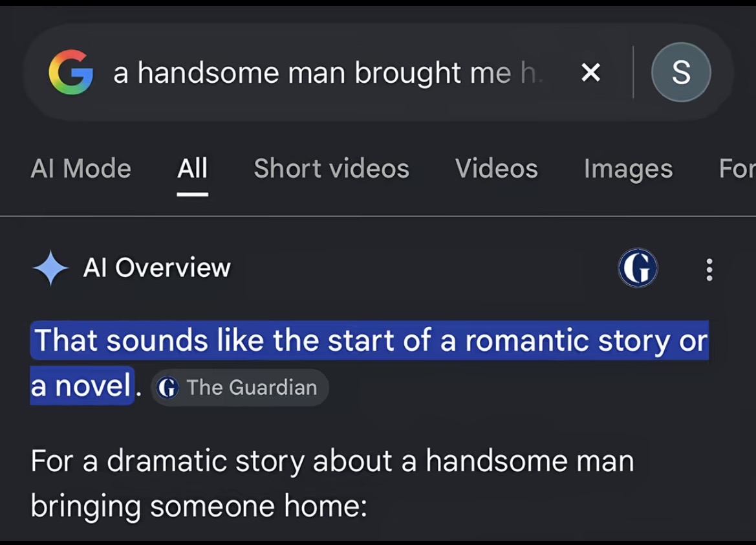Switch to the Videos tab
756x545 pixels.
click(x=496, y=168)
